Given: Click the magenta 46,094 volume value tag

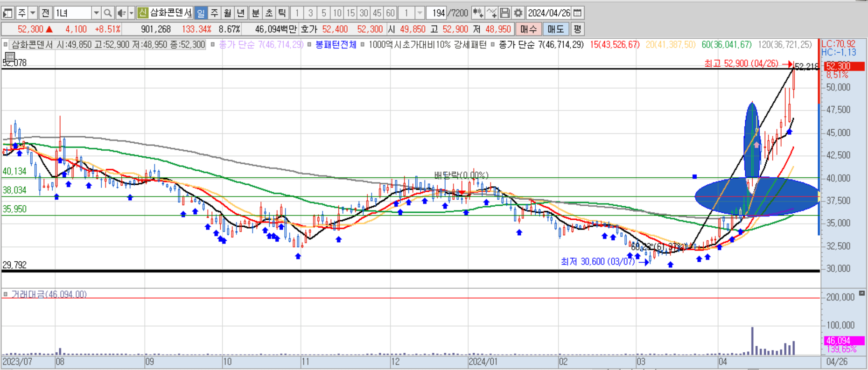Looking at the screenshot, I should pos(844,341).
